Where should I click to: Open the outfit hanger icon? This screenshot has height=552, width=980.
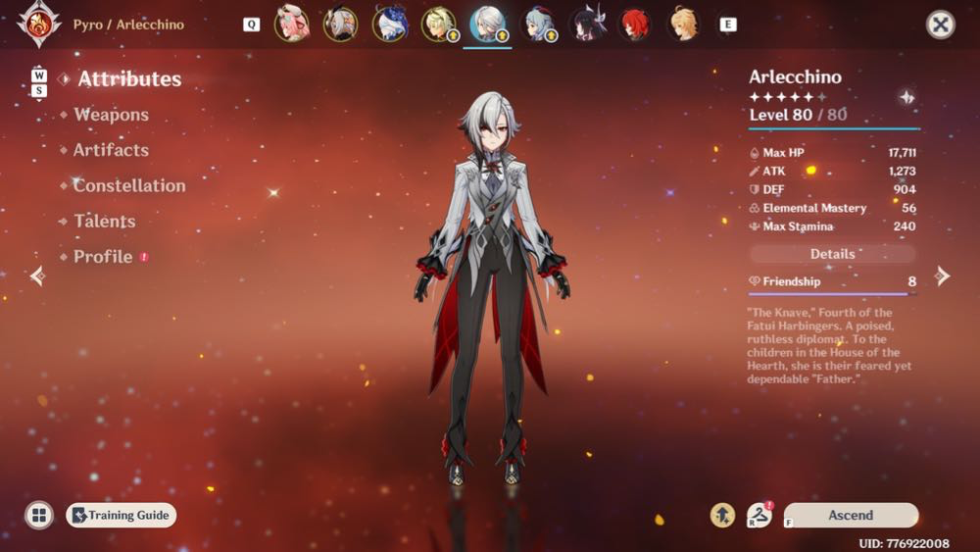tap(759, 515)
